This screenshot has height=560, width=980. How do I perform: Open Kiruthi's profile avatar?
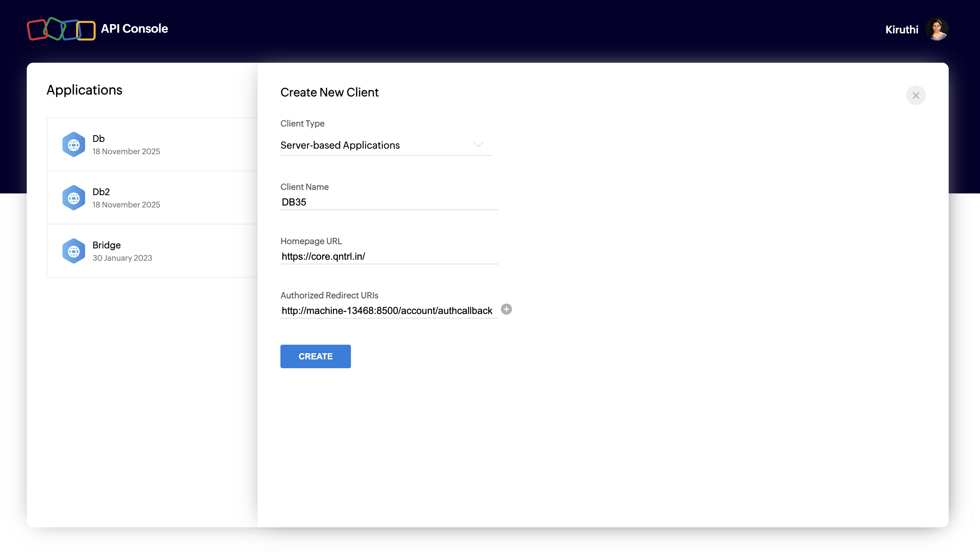(x=937, y=29)
